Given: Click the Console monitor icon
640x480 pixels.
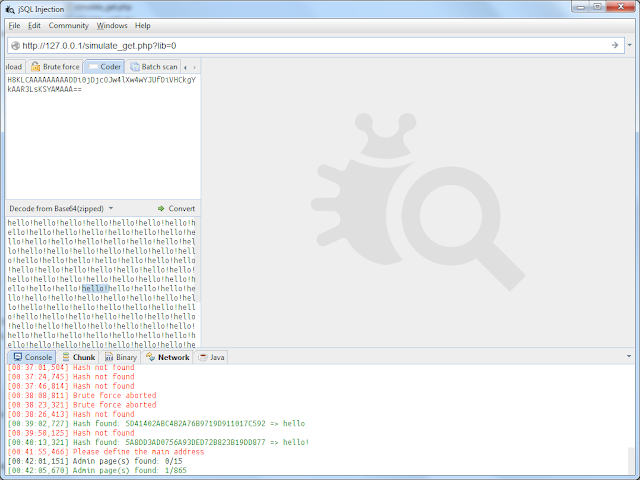Looking at the screenshot, I should coord(18,357).
